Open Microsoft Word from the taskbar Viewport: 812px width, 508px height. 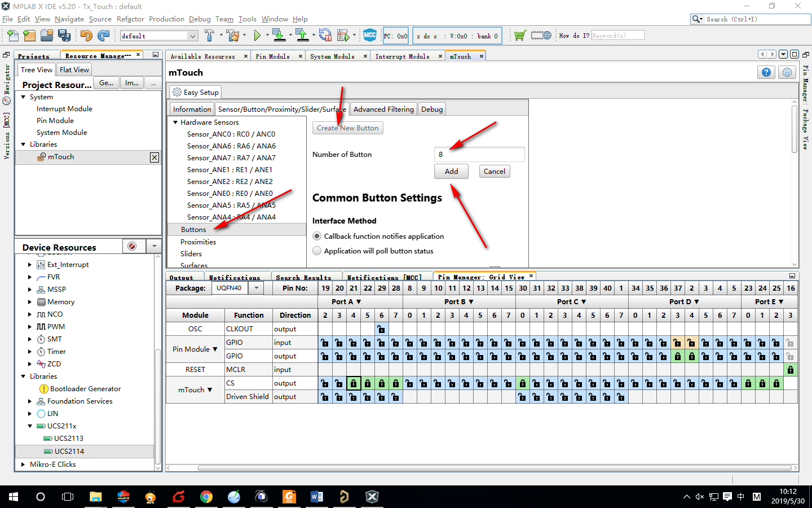pos(317,497)
